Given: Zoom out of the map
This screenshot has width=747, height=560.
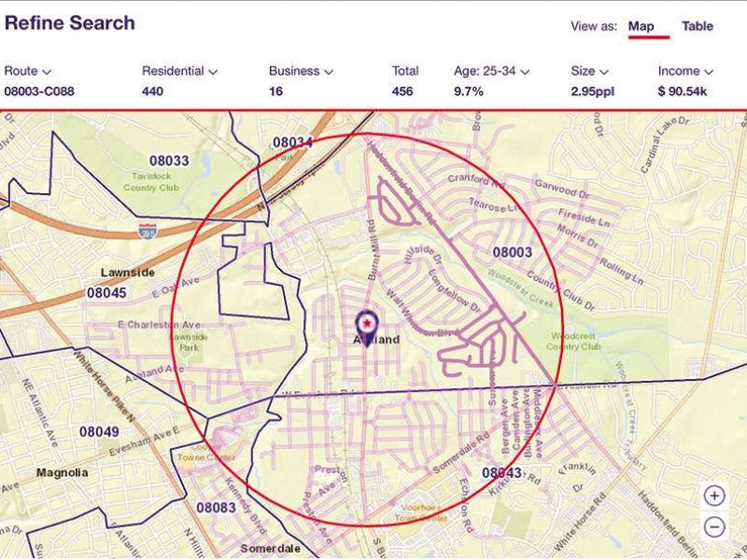Looking at the screenshot, I should 715,525.
